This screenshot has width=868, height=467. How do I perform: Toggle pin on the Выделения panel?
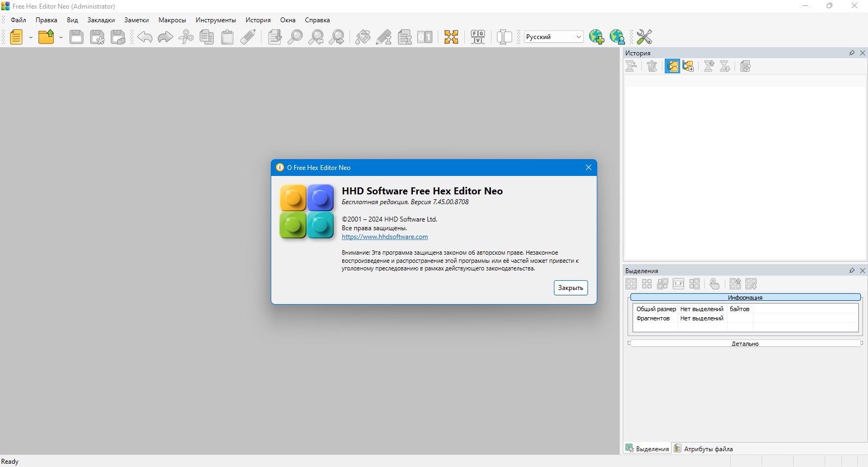(x=852, y=270)
